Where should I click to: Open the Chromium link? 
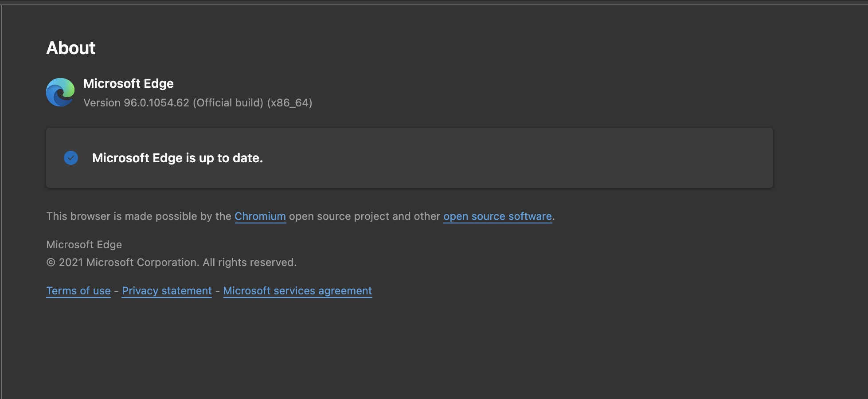260,216
